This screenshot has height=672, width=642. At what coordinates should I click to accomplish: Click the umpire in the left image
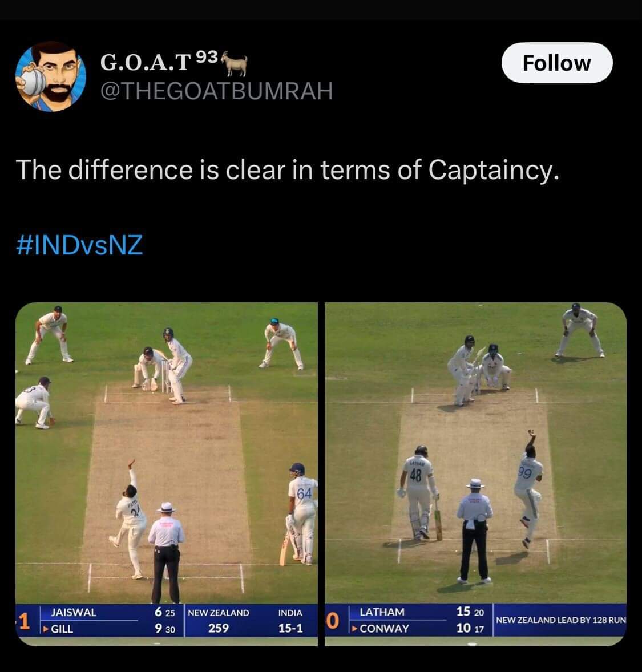pos(166,553)
